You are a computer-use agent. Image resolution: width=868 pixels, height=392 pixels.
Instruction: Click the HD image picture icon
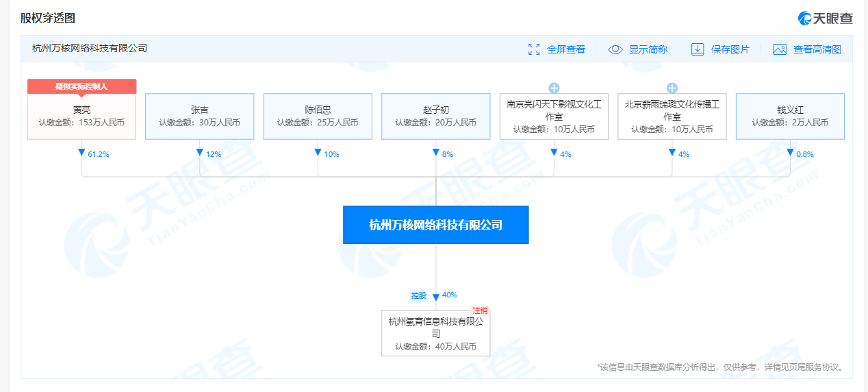click(x=779, y=49)
